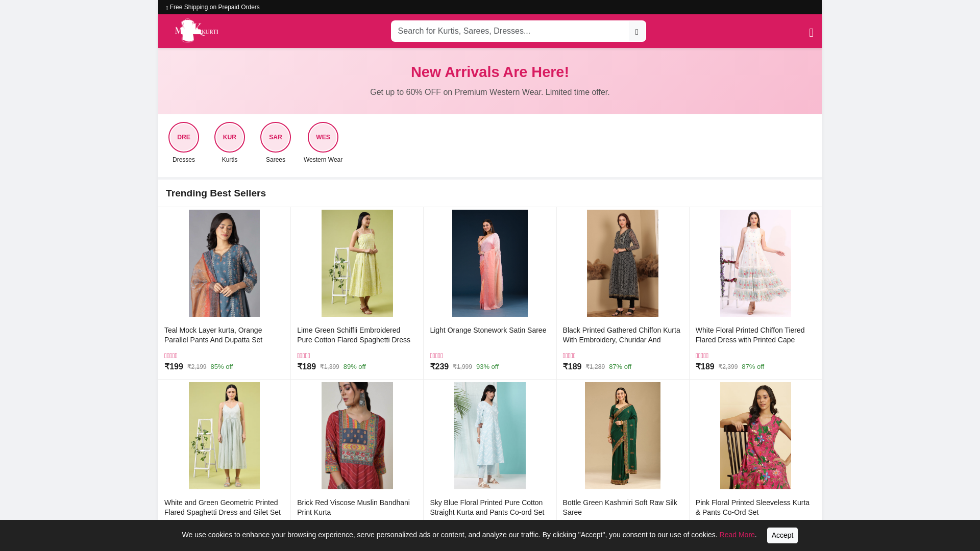980x551 pixels.
Task: Open Lime Green Schiffli Embroidered dress title
Action: pos(354,335)
